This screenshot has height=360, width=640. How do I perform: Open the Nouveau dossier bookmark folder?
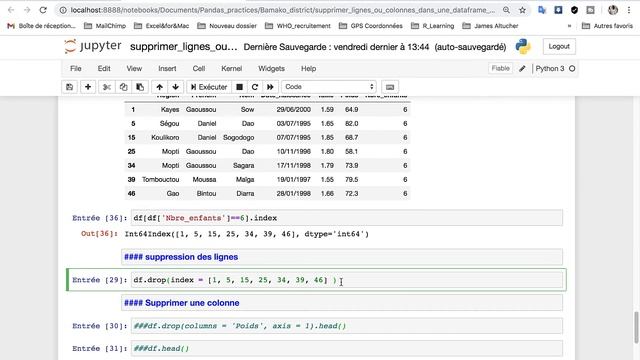pos(227,26)
